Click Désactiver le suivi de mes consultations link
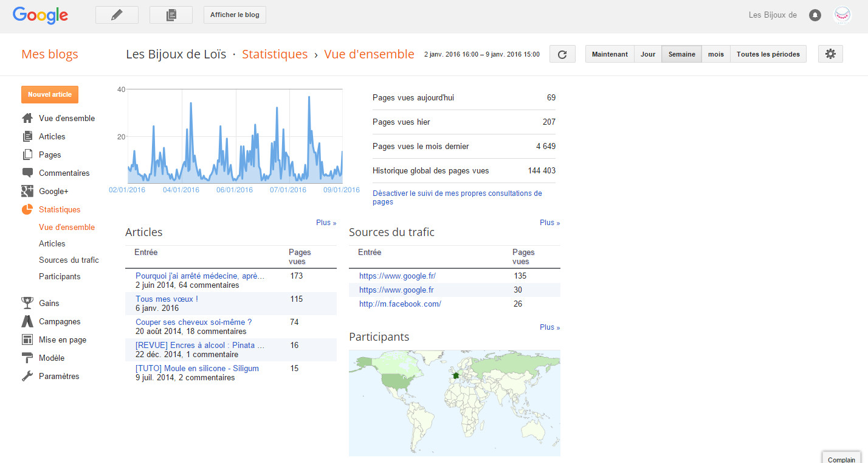Screen dimensions: 868x463 click(x=457, y=197)
